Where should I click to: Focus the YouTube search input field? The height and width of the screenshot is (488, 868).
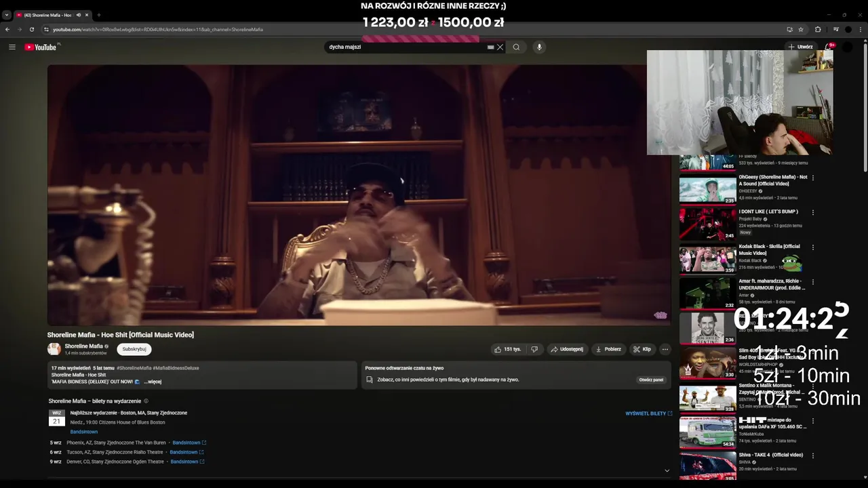tap(406, 47)
